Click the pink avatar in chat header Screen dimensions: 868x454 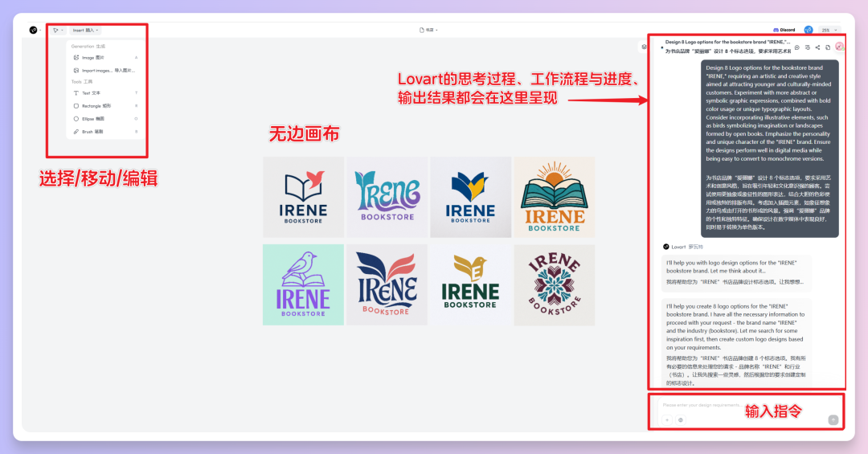click(839, 47)
